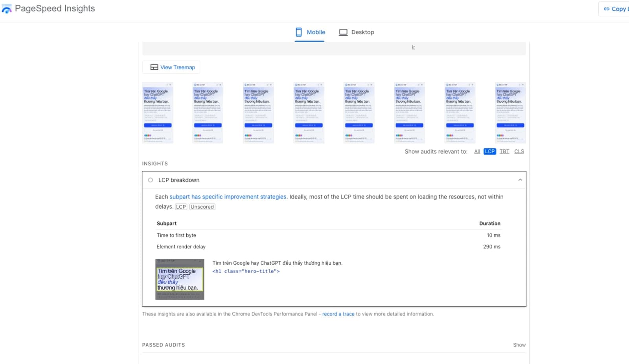Click the mobile phone icon

click(x=299, y=32)
